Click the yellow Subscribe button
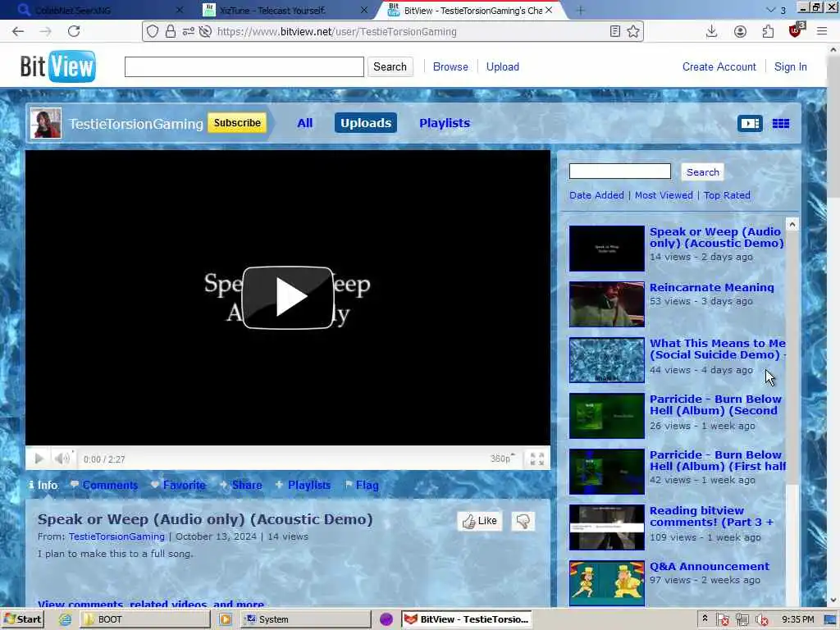Screen dimensions: 840x630 (x=237, y=123)
